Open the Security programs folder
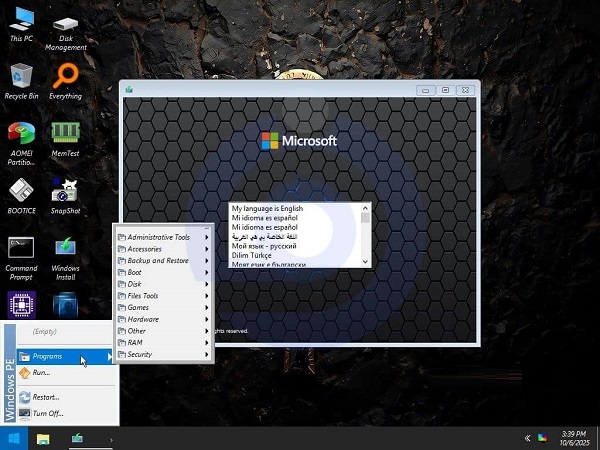The height and width of the screenshot is (450, 600). 164,355
